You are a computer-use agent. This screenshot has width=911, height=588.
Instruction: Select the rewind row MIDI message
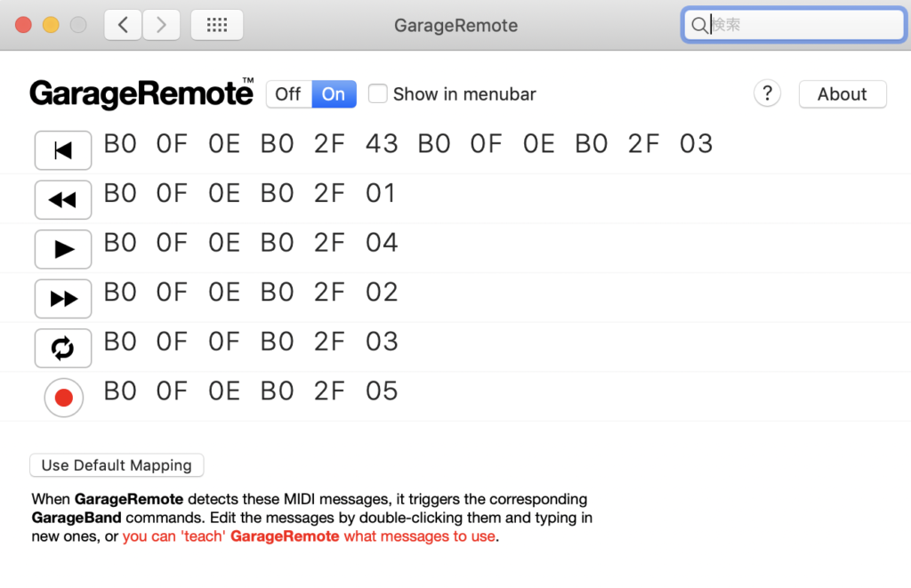tap(249, 194)
